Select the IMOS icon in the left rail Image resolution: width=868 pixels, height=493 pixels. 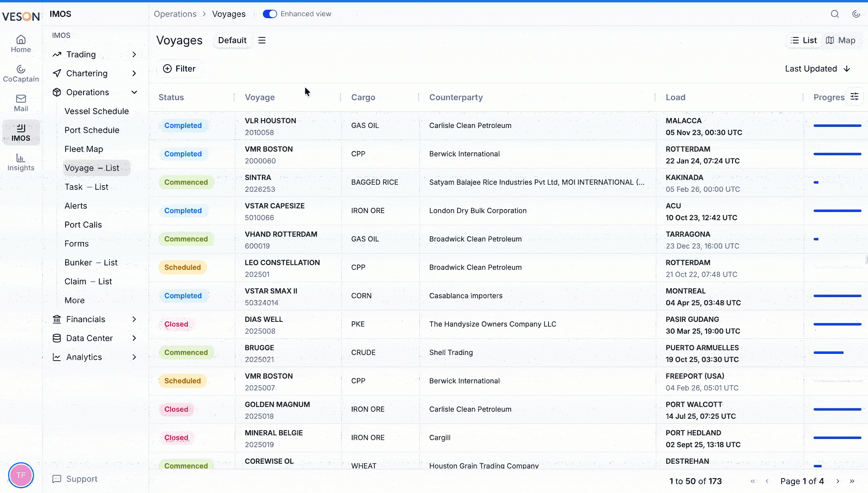(21, 132)
